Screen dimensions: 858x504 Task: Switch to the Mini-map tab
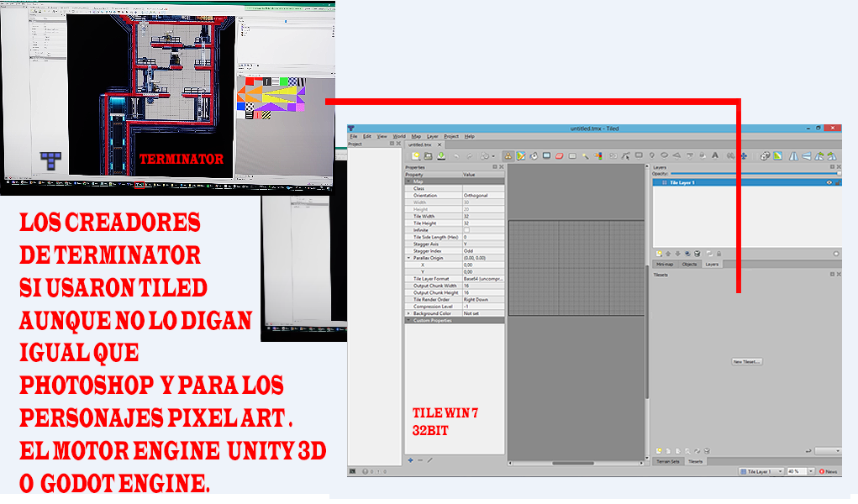click(x=665, y=265)
